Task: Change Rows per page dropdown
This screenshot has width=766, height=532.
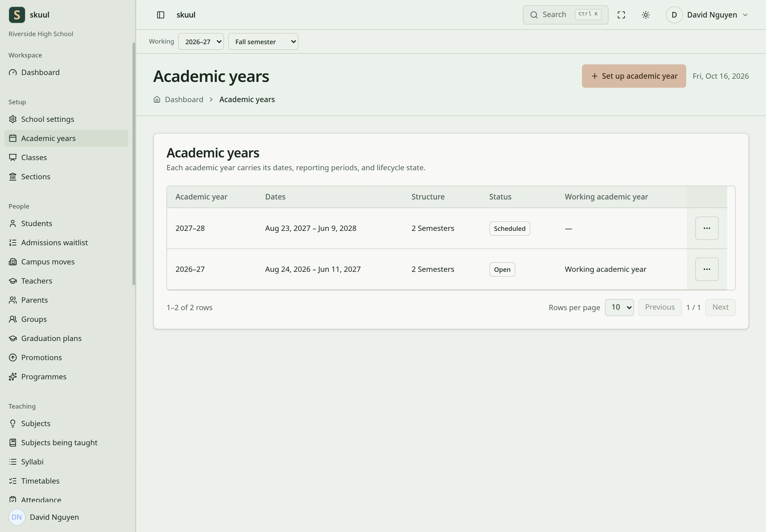Action: point(619,307)
